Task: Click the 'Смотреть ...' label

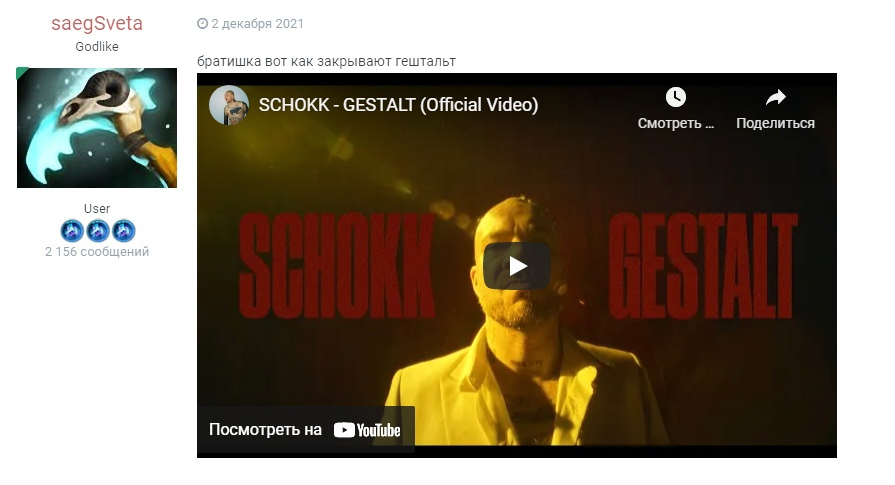Action: coord(676,123)
